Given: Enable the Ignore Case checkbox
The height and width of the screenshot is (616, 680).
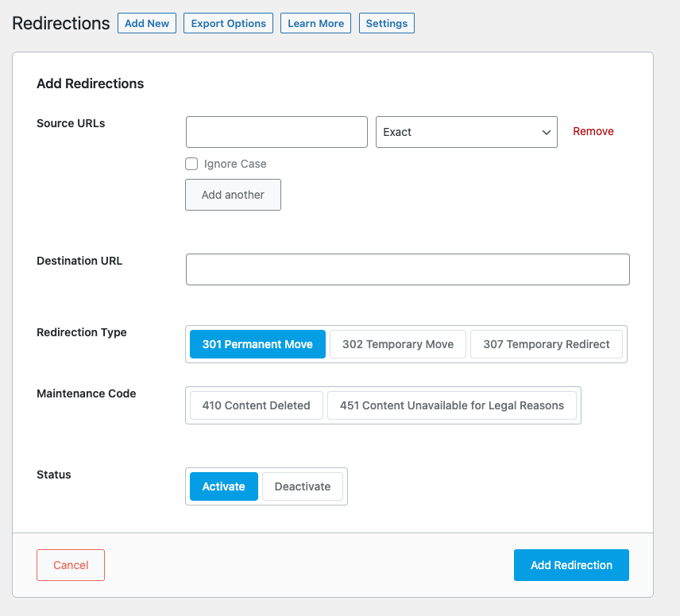Looking at the screenshot, I should click(191, 164).
